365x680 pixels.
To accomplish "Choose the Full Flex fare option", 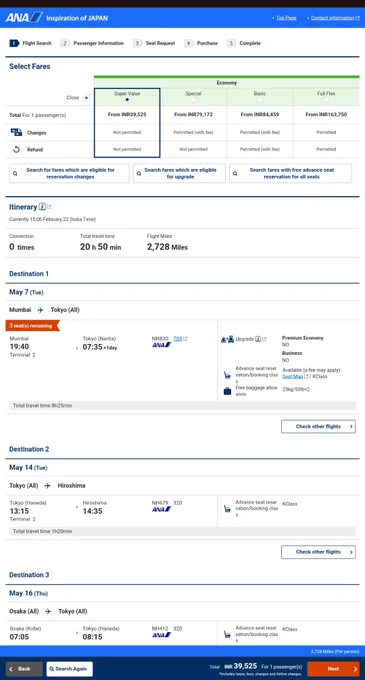I will click(326, 100).
